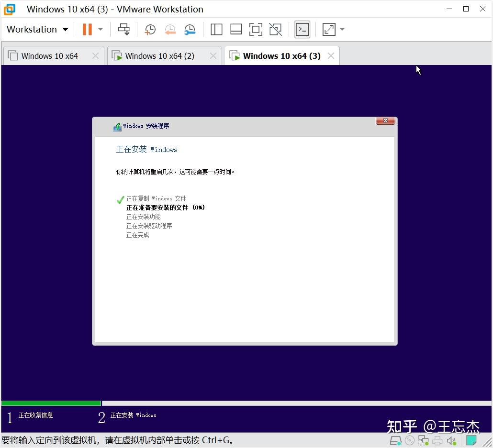493x448 pixels.
Task: Toggle full screen mode
Action: tap(256, 29)
